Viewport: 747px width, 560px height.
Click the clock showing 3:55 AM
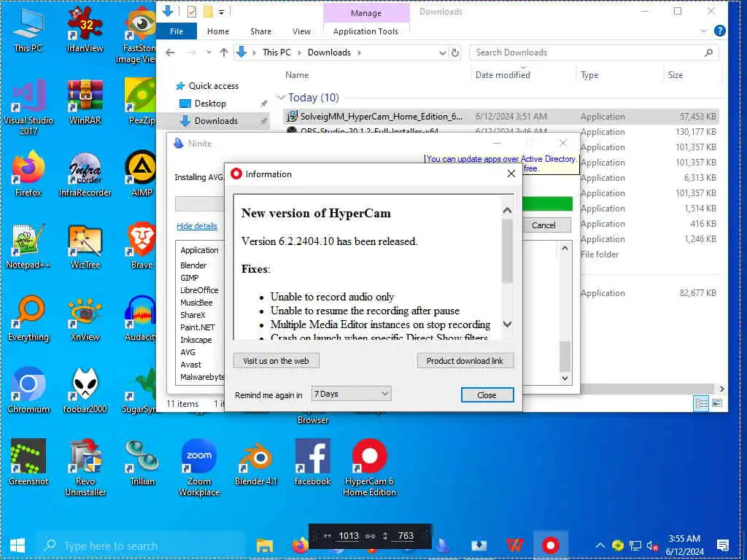point(684,539)
